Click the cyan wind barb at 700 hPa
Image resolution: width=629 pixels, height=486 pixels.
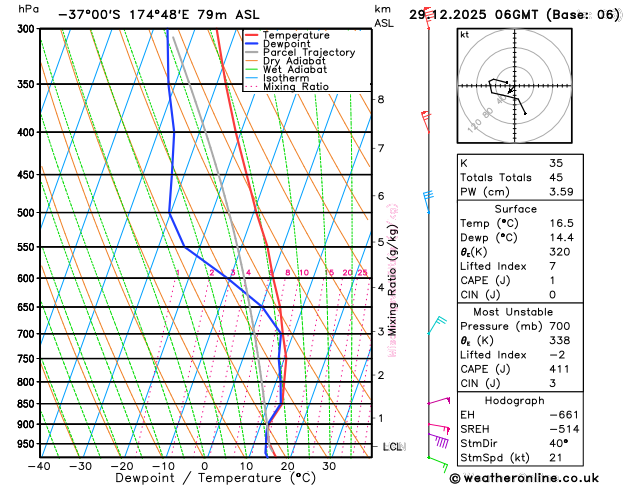(x=437, y=325)
